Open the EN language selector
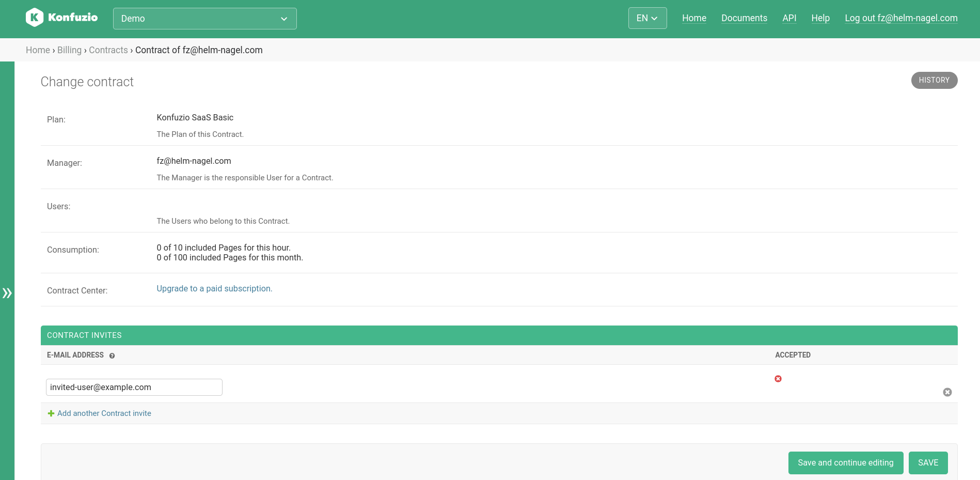This screenshot has width=980, height=480. click(647, 18)
